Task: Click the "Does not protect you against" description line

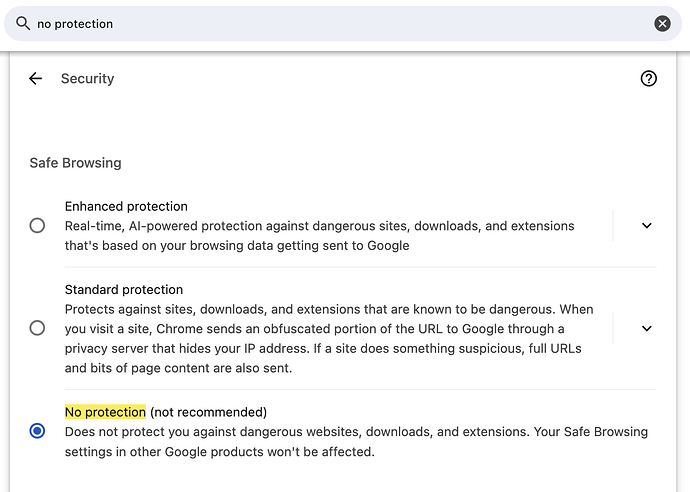Action: [x=356, y=432]
